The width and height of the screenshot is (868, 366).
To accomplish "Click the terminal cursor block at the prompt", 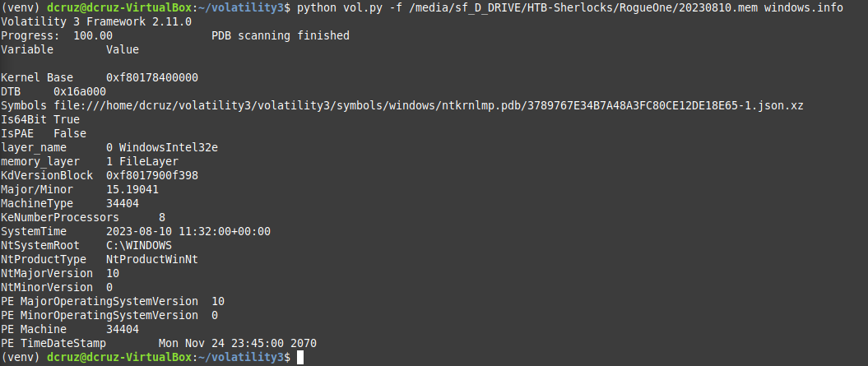I will (x=300, y=358).
